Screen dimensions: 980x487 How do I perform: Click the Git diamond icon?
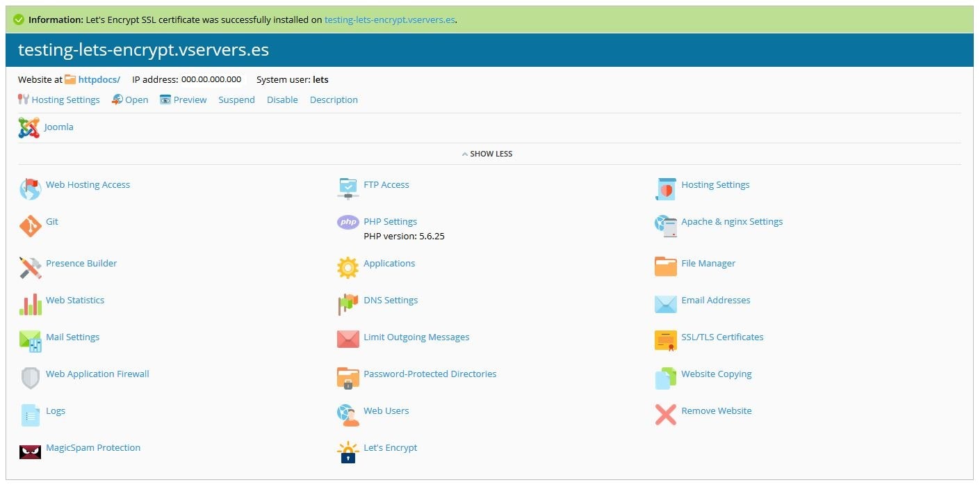tap(30, 225)
